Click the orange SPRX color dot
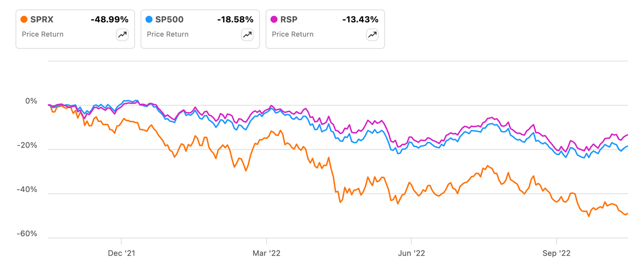Screen dimensions: 644x266 [24, 19]
